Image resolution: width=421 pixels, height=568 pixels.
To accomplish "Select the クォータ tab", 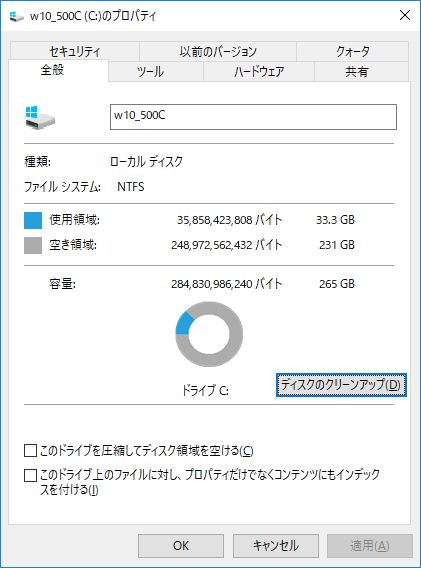I will pyautogui.click(x=353, y=51).
